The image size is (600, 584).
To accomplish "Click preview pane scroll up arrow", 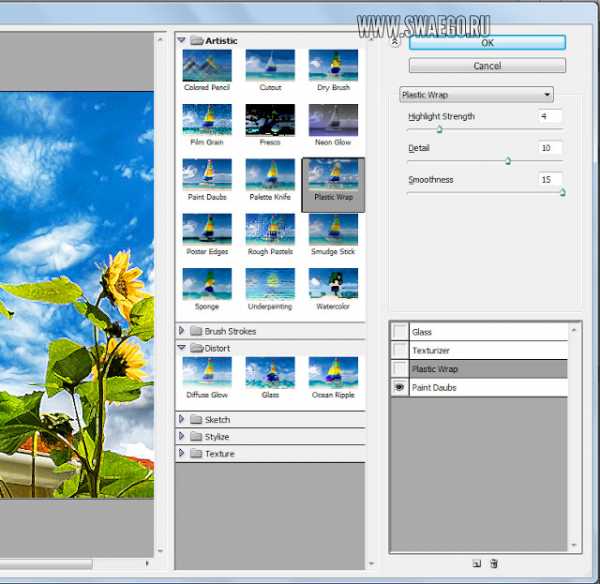I will click(x=160, y=39).
